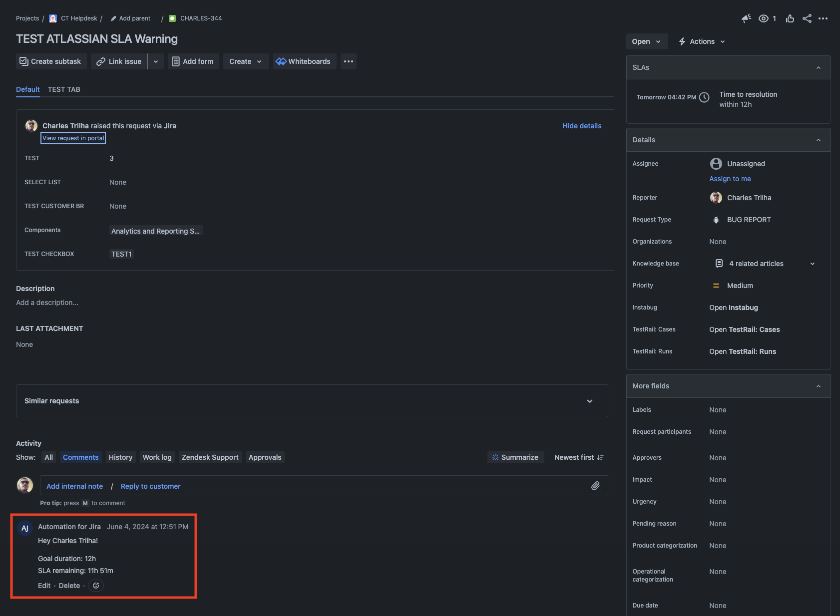The image size is (840, 616).
Task: Click the Summarize button
Action: [x=516, y=457]
